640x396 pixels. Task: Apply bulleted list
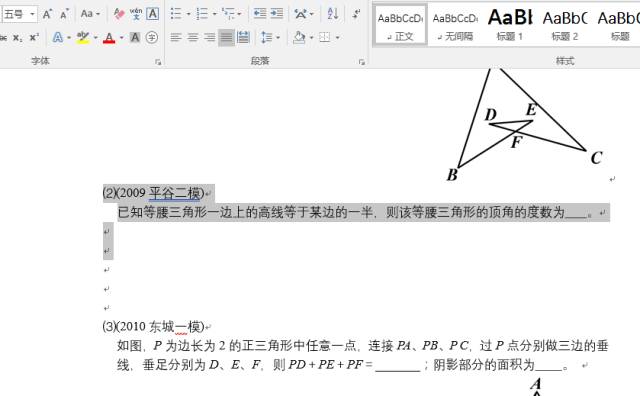176,14
